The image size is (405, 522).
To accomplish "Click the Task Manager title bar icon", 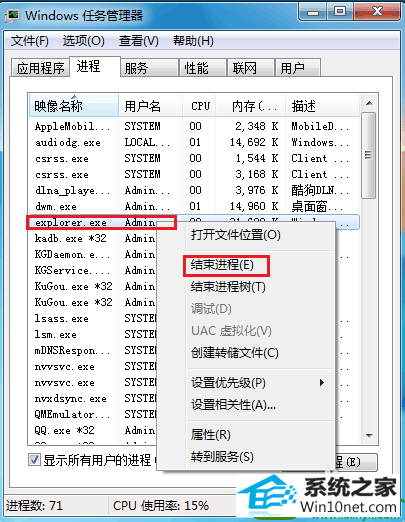I will pos(13,16).
